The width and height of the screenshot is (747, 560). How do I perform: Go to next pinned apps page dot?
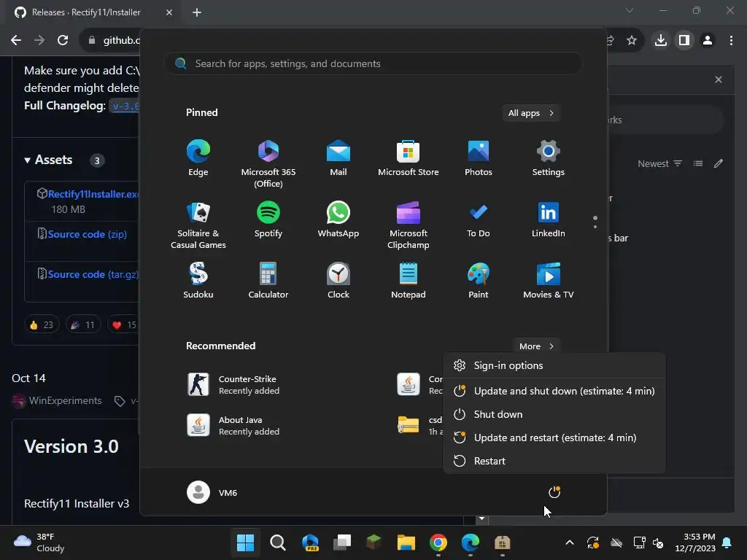(x=595, y=227)
